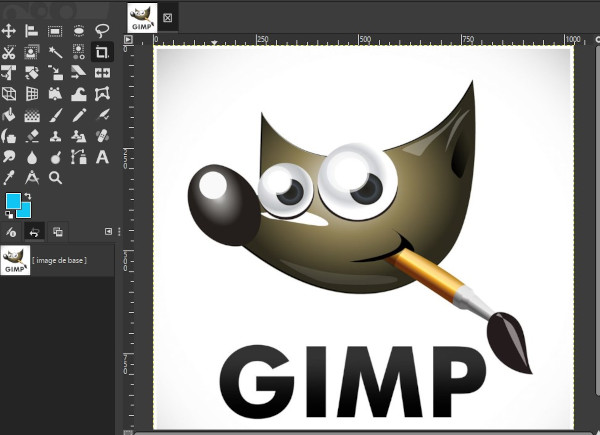Select the Gradient tool

click(32, 115)
